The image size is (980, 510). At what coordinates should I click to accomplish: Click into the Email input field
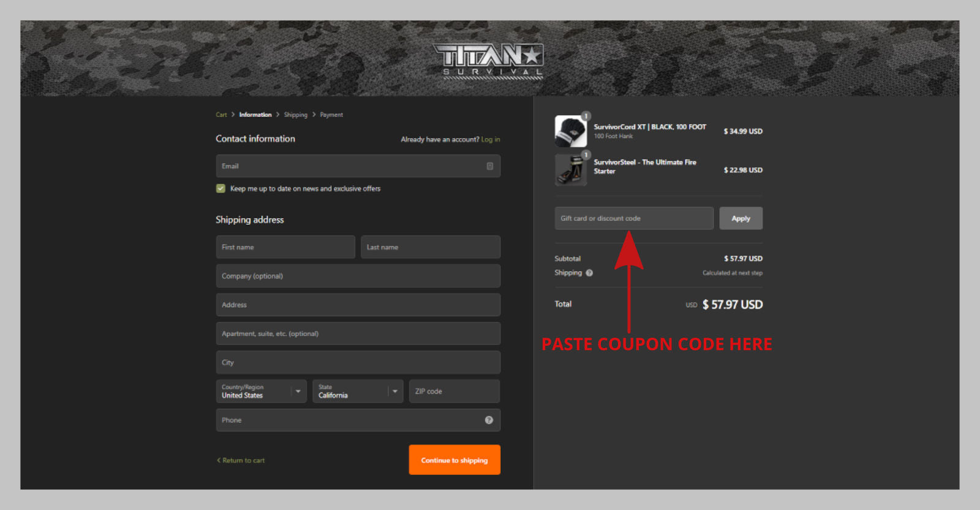(349, 166)
